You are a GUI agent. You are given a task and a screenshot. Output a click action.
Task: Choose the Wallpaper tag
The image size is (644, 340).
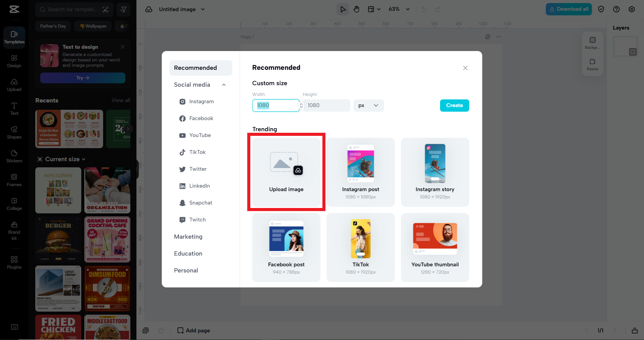[93, 26]
